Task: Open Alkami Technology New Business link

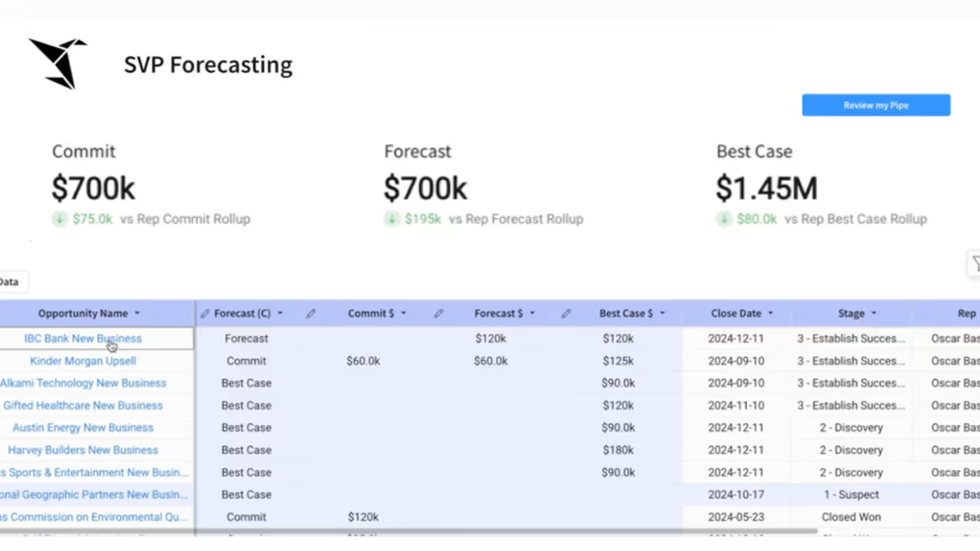Action: click(x=83, y=383)
